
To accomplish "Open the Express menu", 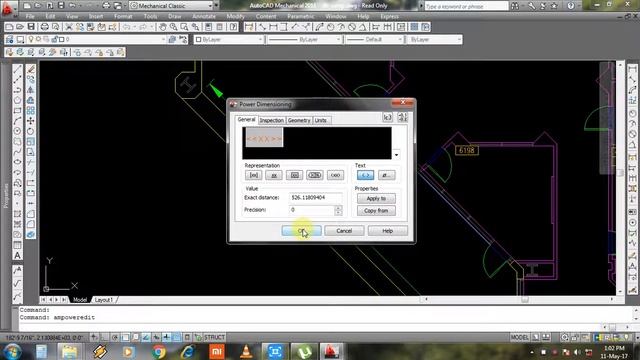I will point(389,16).
